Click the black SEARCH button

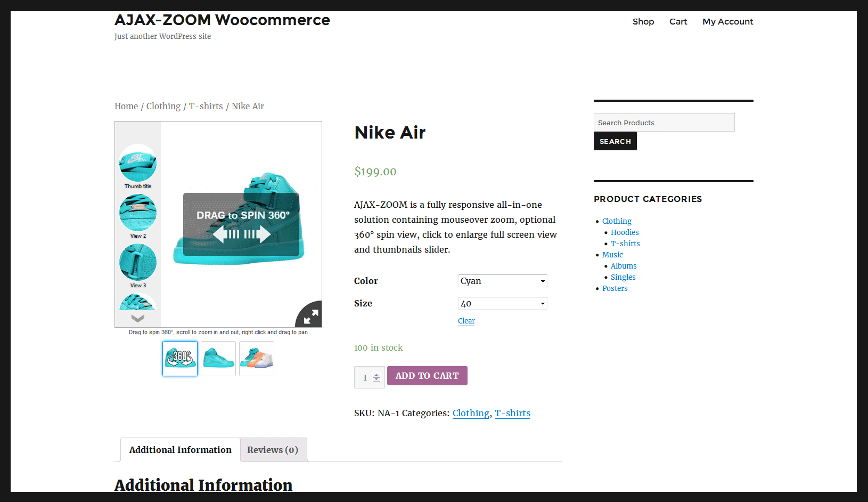tap(615, 141)
